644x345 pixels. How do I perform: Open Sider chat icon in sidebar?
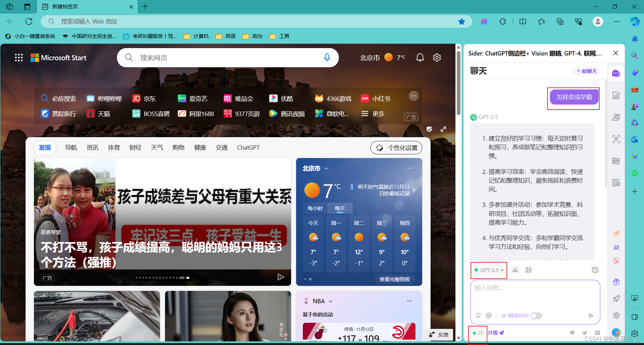616,73
